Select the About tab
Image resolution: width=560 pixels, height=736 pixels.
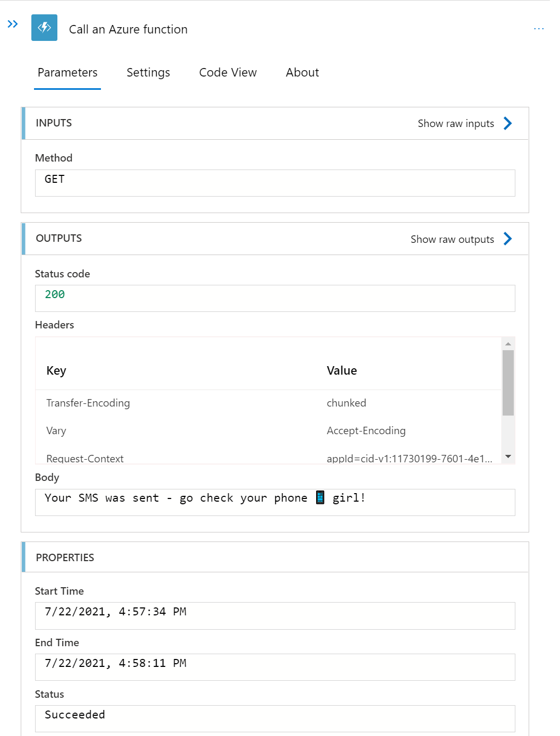click(302, 72)
